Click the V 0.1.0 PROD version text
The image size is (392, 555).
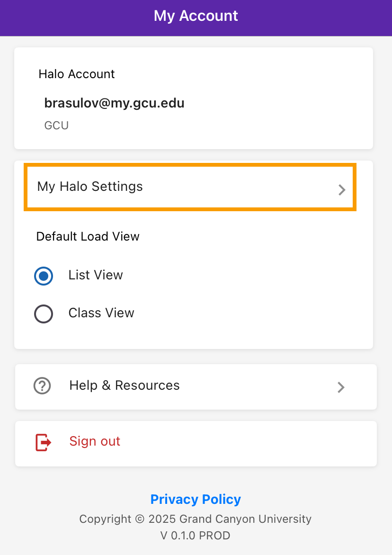tap(196, 536)
